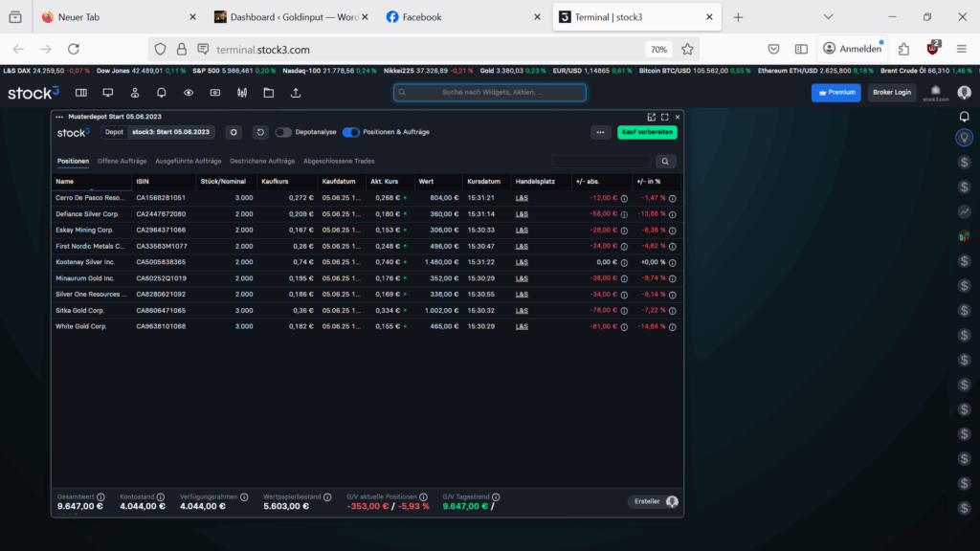Open L&S link in White Gold Corp. row
980x551 pixels.
point(522,327)
